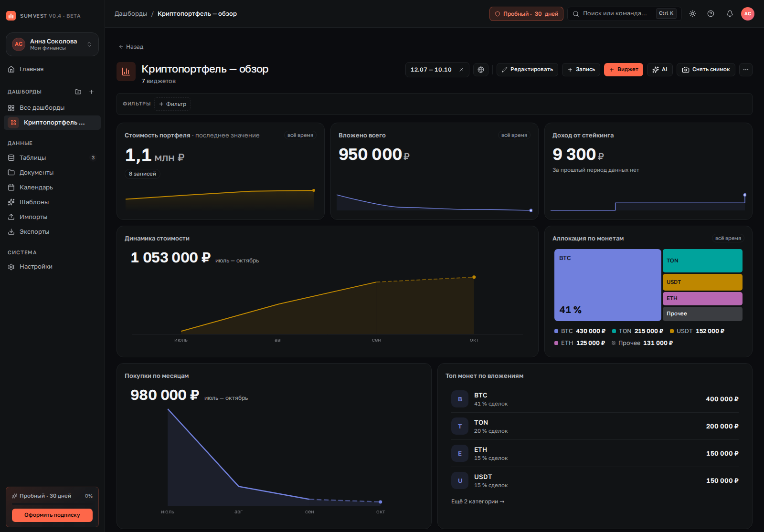Click the ETH coin avatar in top list
Viewport: 764px width, 532px height.
pos(460,454)
